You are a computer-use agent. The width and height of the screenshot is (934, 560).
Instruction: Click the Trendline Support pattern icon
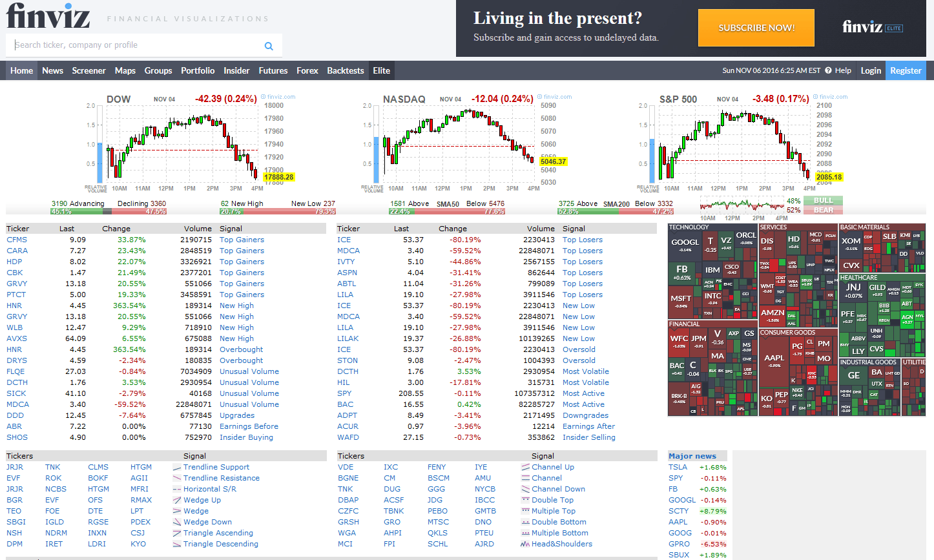tap(177, 468)
